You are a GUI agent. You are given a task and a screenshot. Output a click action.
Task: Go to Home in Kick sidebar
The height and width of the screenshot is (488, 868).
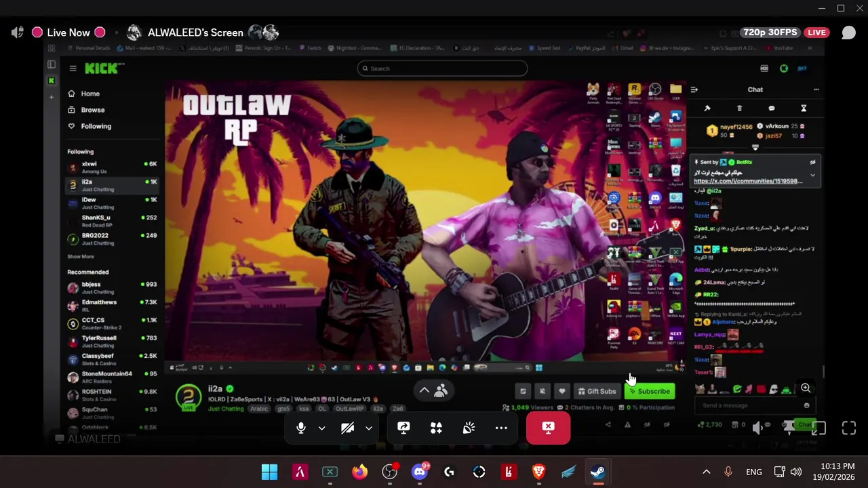click(x=83, y=94)
